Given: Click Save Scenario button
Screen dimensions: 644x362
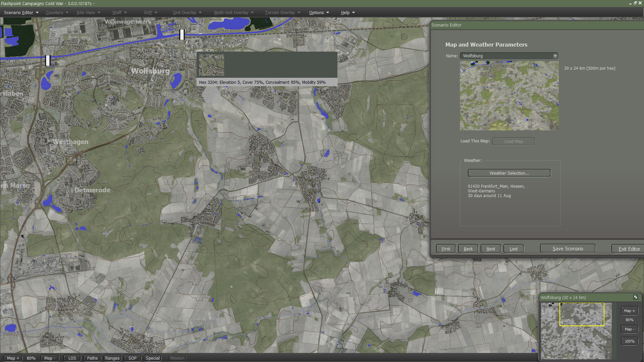Looking at the screenshot, I should tap(568, 249).
